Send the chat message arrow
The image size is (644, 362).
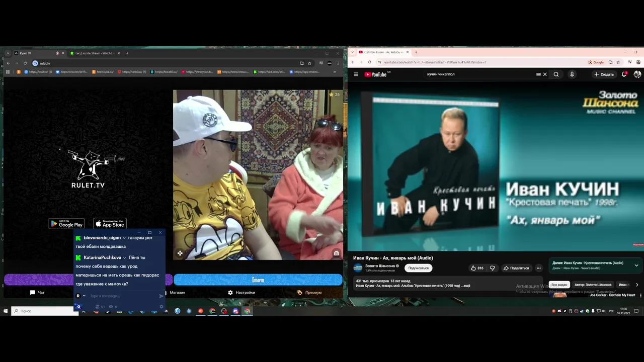(161, 296)
